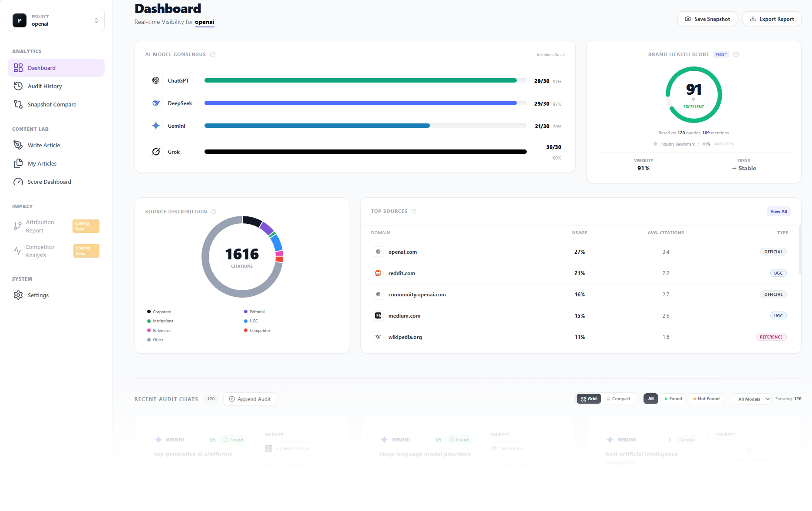Click the 1616 citations donut chart
812x511 pixels.
242,257
